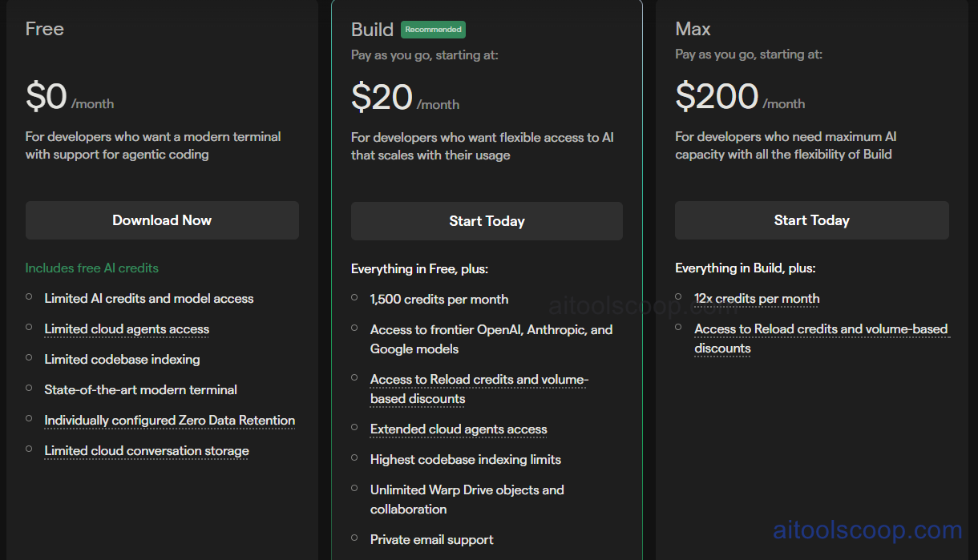Select the $20 price text
This screenshot has height=560, width=978.
coord(382,98)
